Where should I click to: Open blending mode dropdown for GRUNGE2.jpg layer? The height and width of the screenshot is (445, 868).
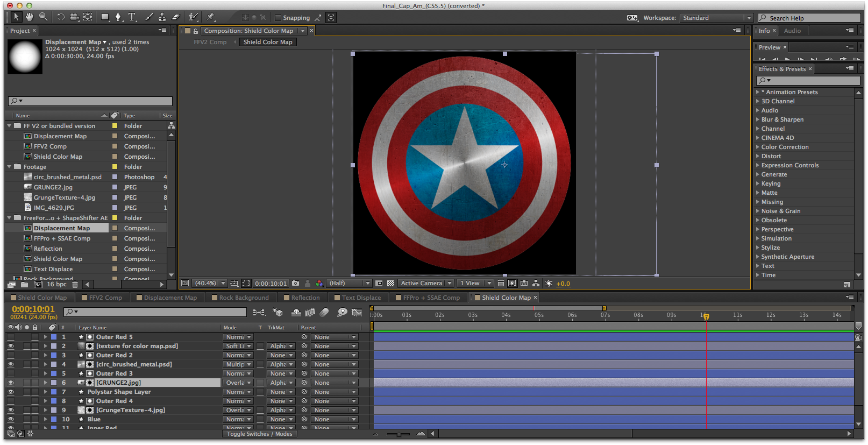238,383
